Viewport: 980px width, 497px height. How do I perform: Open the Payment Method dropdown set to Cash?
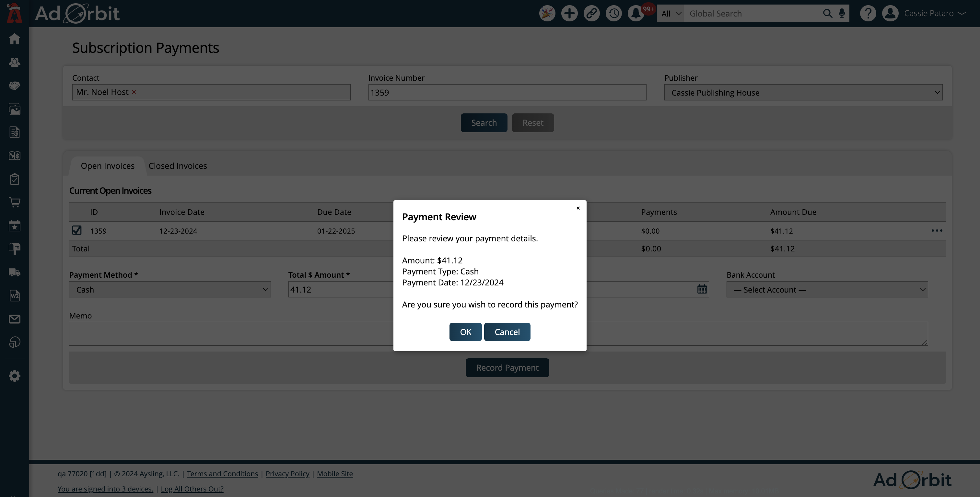coord(170,289)
